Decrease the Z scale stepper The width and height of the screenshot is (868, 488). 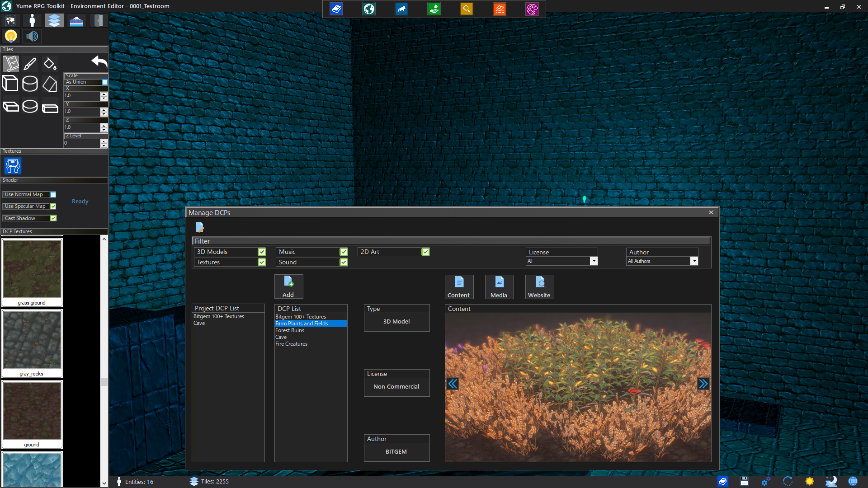104,130
